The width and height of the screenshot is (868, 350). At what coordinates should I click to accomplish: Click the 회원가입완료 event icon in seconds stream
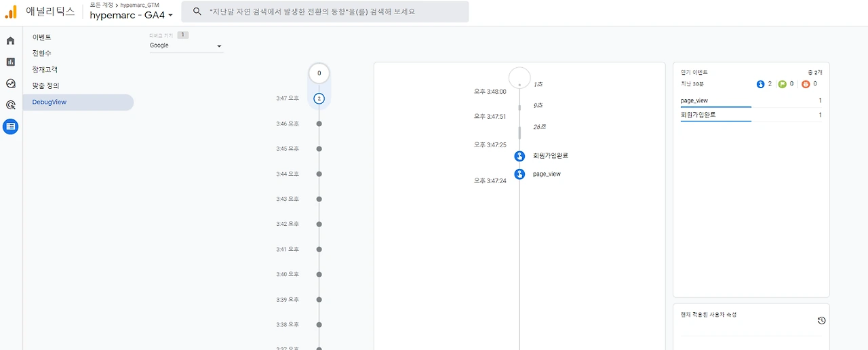pos(519,156)
